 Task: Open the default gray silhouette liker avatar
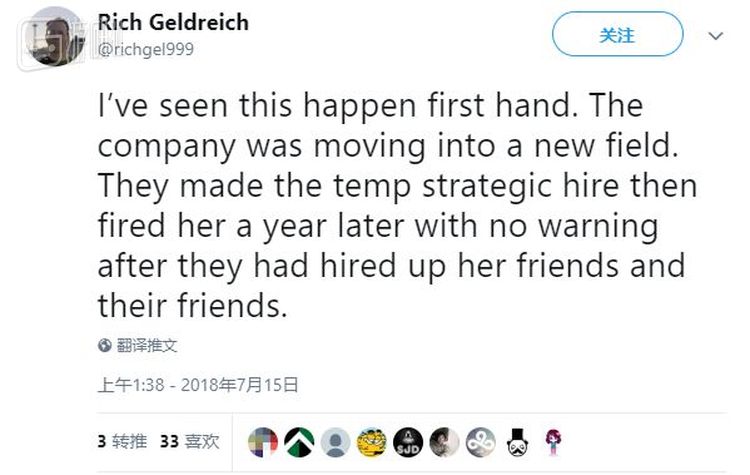point(336,440)
